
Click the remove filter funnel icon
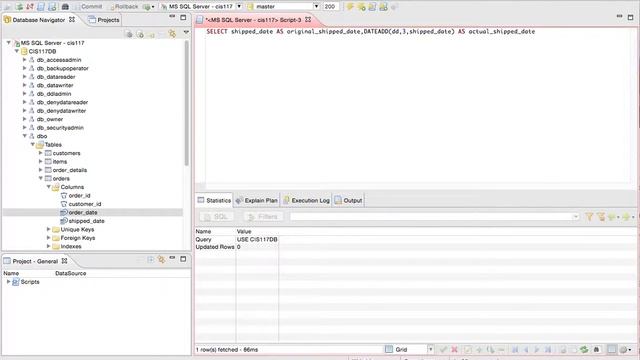tap(601, 217)
